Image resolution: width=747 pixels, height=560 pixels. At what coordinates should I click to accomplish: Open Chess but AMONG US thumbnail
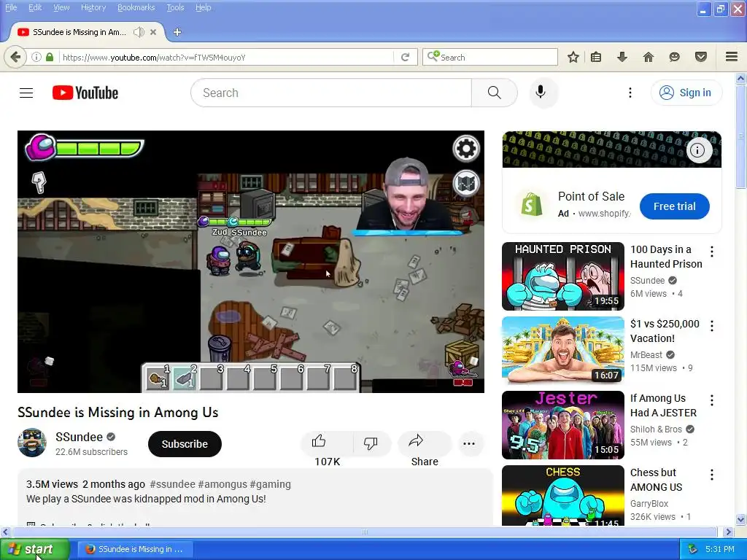pos(562,495)
